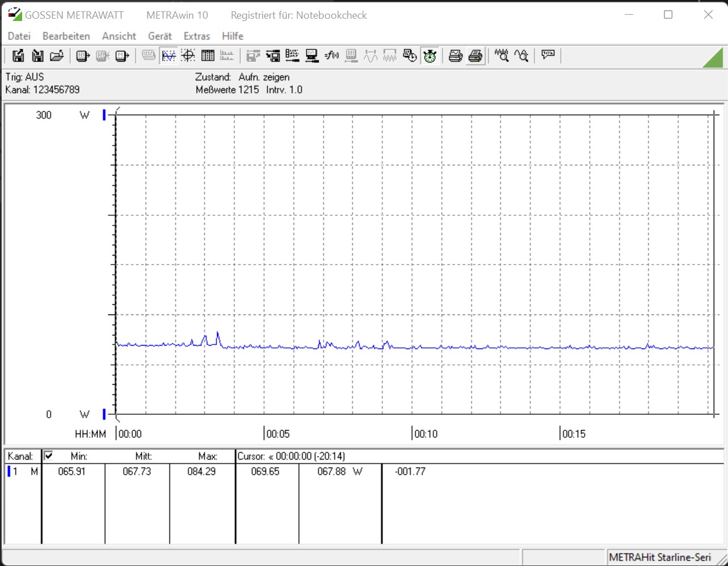Click the color printer icon
Screen dimensions: 728x566
(476, 56)
